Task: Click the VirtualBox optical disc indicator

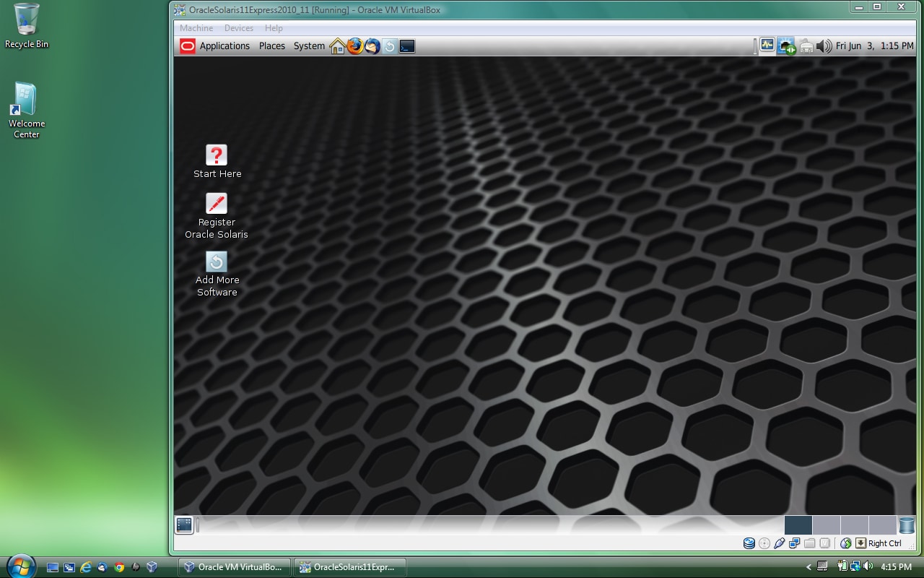Action: coord(764,543)
